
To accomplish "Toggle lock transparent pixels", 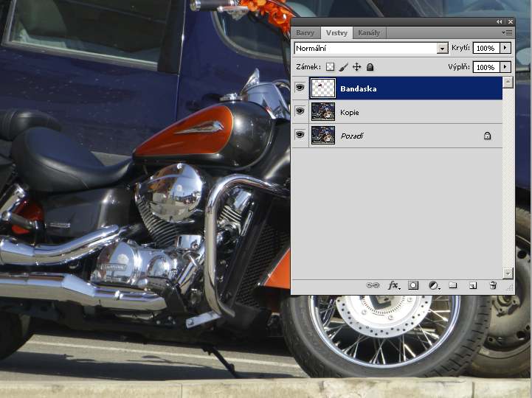I will 330,67.
